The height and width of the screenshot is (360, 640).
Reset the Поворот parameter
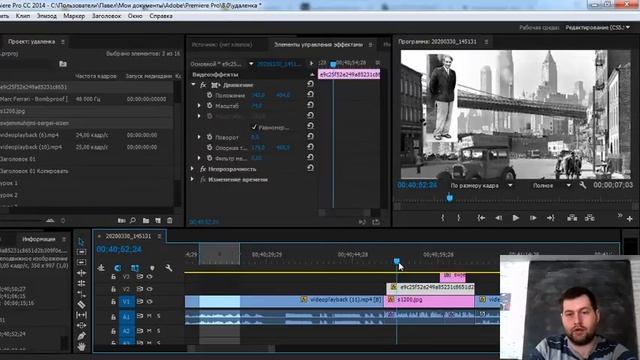coord(310,136)
